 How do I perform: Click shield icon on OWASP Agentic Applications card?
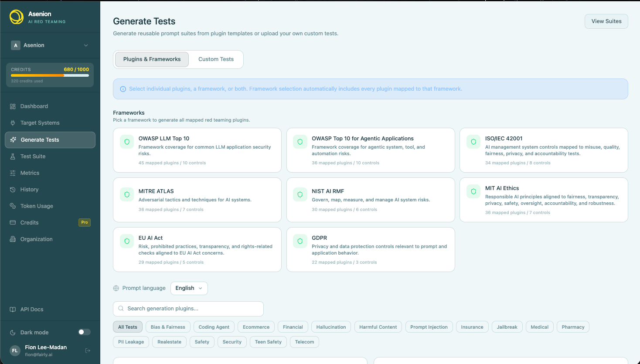(x=300, y=142)
